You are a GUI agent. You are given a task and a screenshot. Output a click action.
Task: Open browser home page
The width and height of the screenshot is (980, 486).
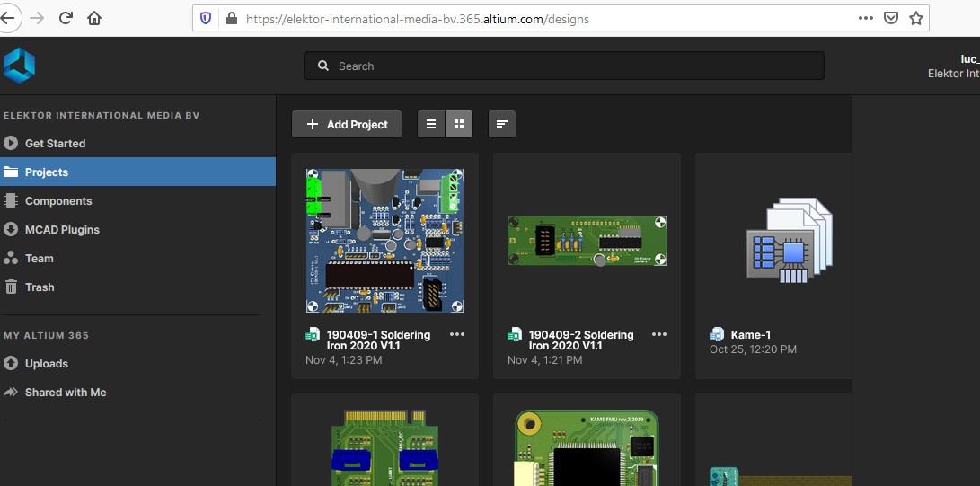pyautogui.click(x=93, y=18)
